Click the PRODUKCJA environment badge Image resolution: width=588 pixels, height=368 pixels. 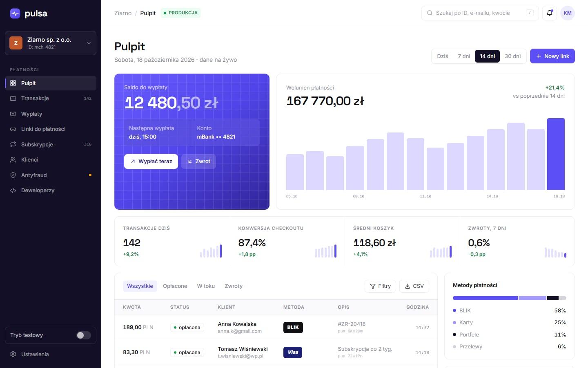coord(180,13)
